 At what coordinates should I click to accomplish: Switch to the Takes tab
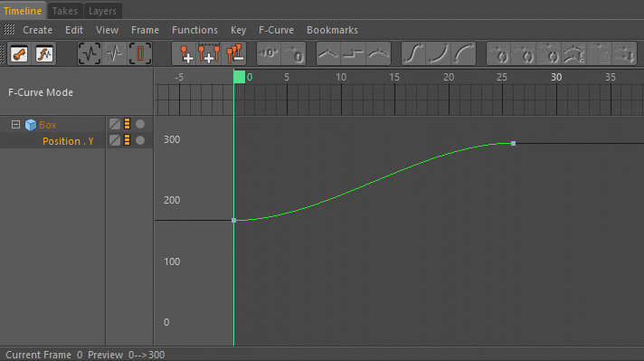[x=65, y=11]
